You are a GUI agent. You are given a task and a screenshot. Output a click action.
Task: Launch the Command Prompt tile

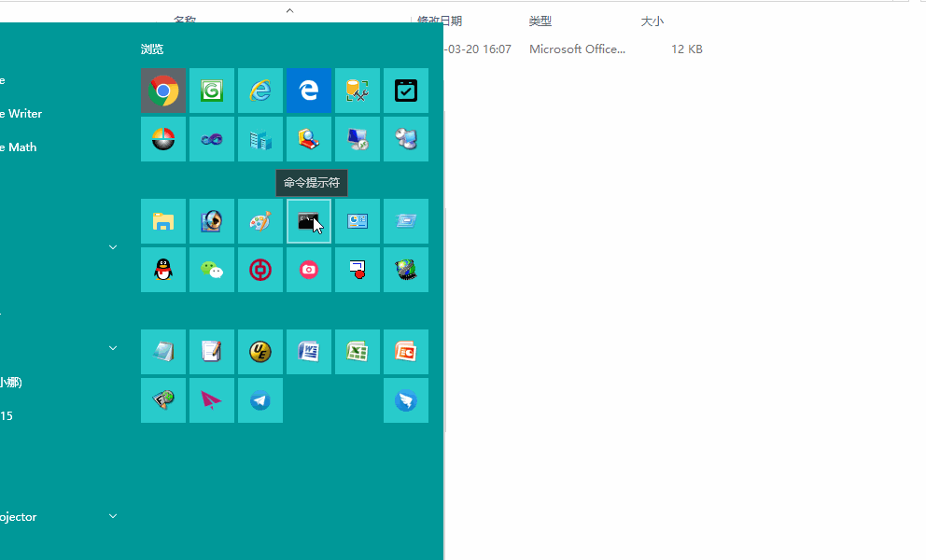pos(309,221)
